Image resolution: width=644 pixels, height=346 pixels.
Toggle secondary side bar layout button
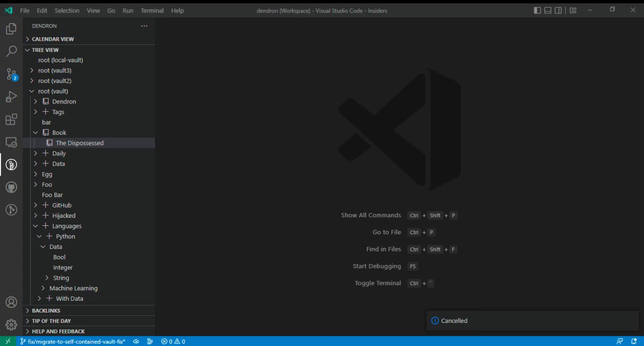click(x=558, y=11)
